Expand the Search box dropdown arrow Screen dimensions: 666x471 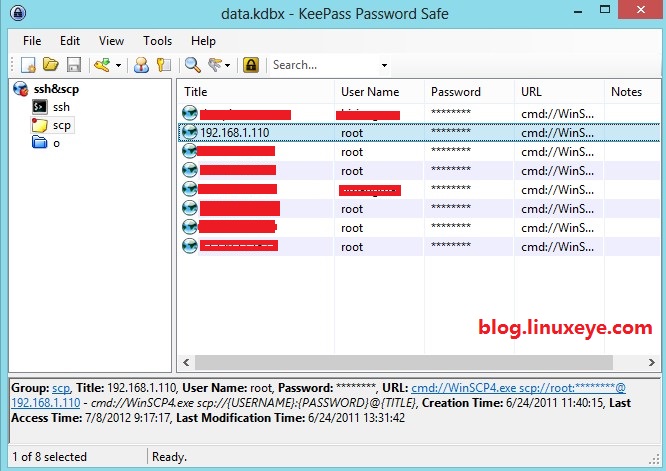384,65
